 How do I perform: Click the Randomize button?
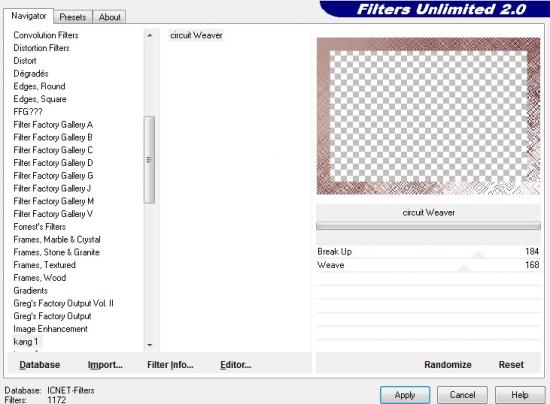[448, 365]
